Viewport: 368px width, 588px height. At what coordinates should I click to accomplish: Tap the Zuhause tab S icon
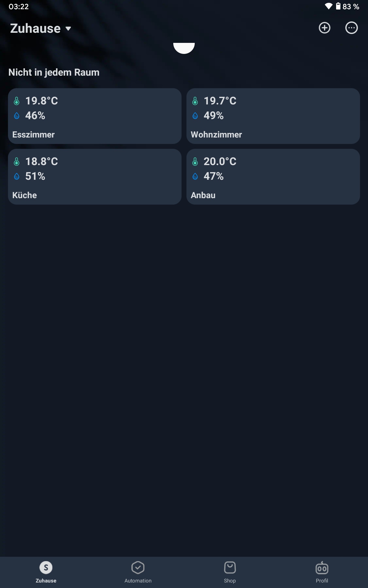click(46, 567)
